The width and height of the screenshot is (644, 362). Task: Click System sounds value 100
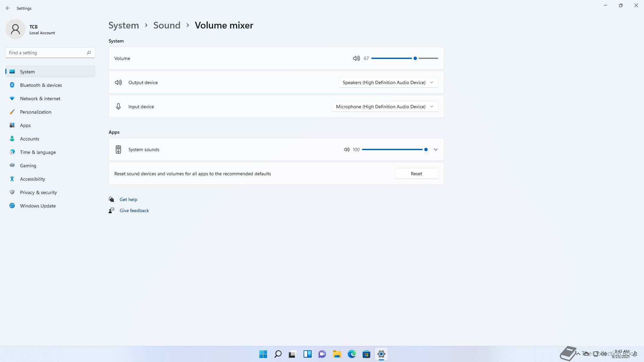pyautogui.click(x=356, y=149)
